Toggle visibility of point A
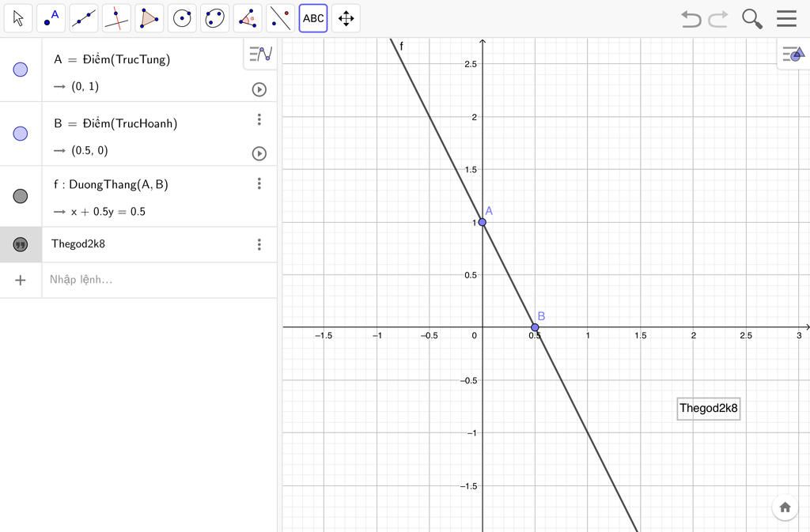The width and height of the screenshot is (810, 532). [x=20, y=70]
